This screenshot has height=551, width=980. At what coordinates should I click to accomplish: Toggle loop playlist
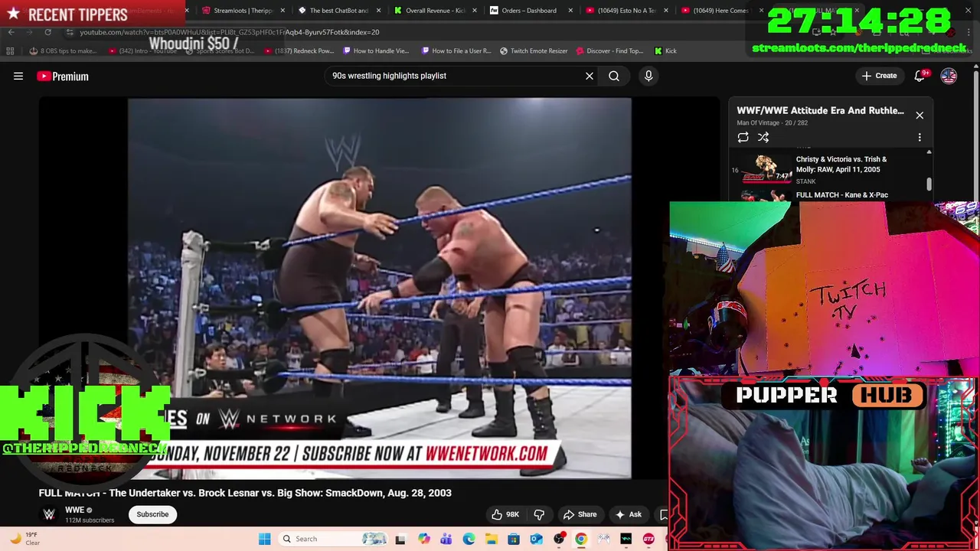[x=743, y=138]
